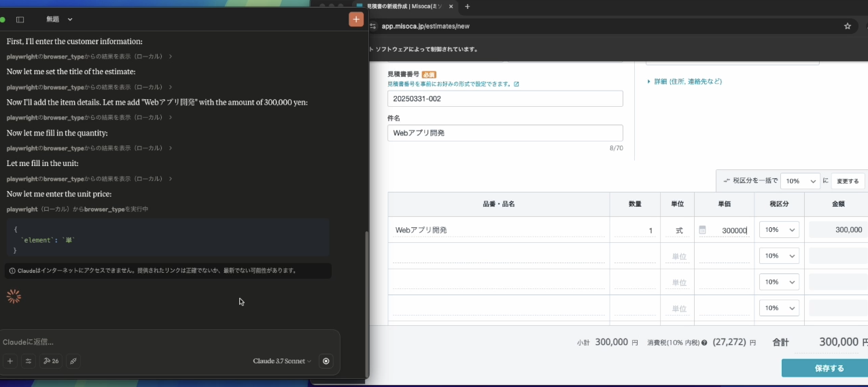Image resolution: width=868 pixels, height=387 pixels.
Task: Click the quantity cell showing 1
Action: click(x=635, y=230)
